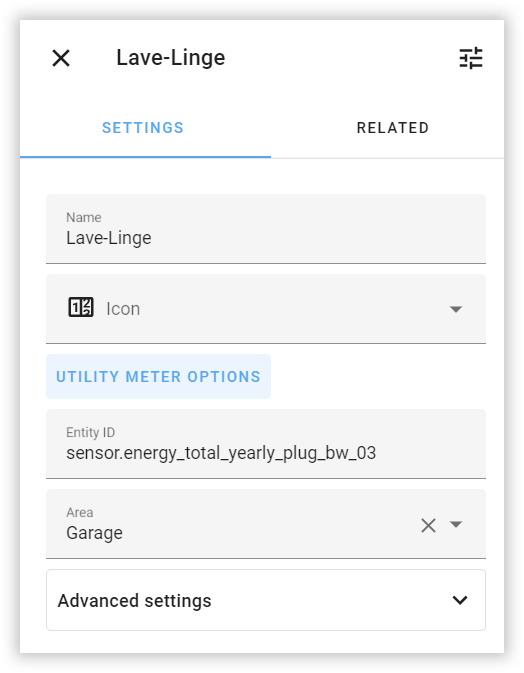Edit the Entity ID field

(266, 444)
